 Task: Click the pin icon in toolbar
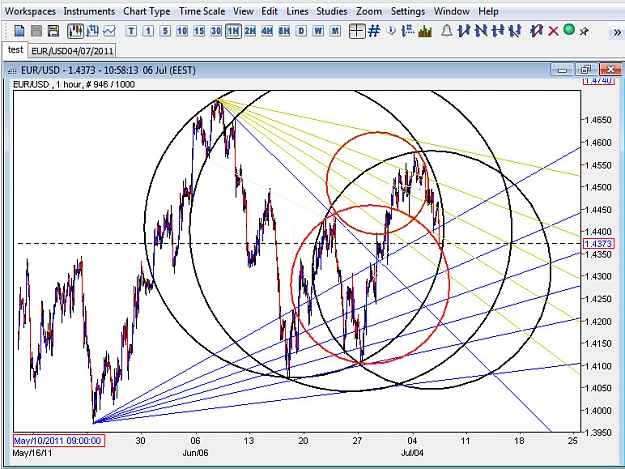pos(584,31)
